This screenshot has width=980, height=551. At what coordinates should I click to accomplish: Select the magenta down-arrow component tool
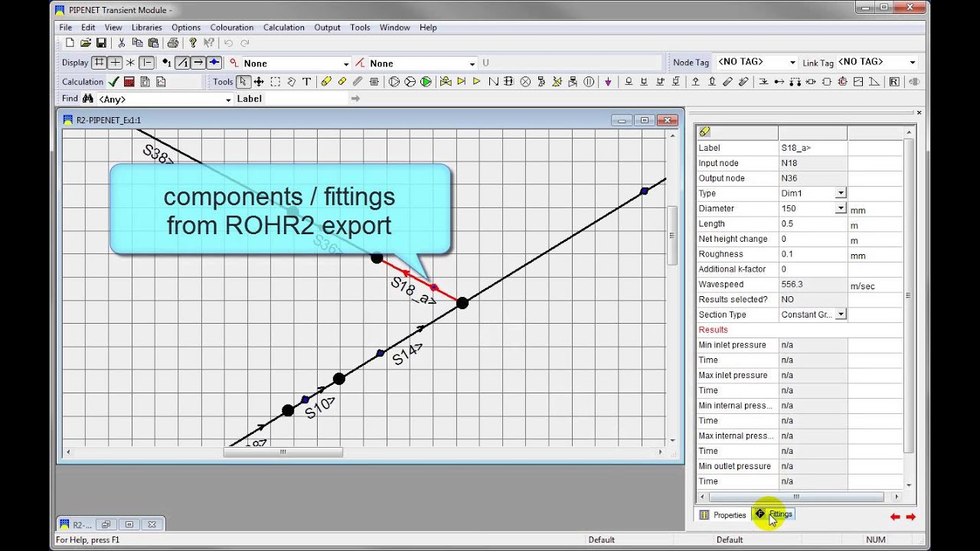(x=609, y=82)
